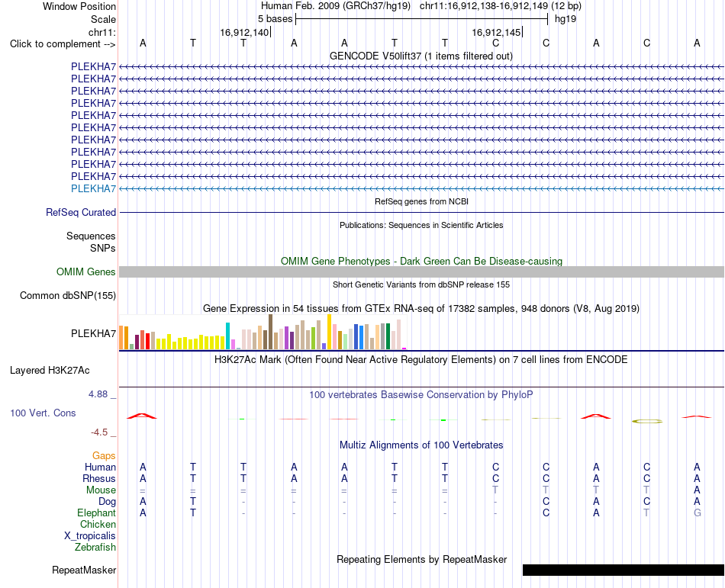The width and height of the screenshot is (725, 588).
Task: Open the RefSeq Curated track label
Action: 81,213
